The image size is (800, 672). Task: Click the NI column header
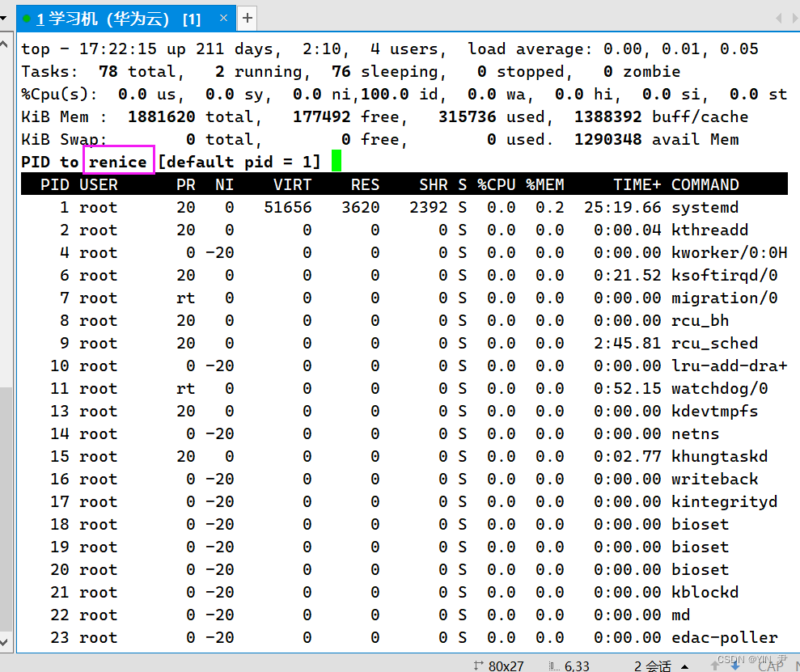[x=225, y=184]
